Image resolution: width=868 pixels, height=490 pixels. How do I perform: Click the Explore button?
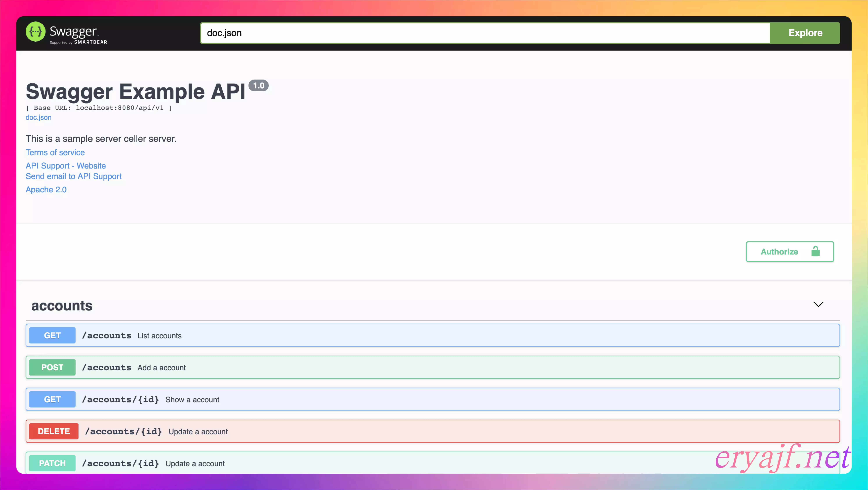805,33
